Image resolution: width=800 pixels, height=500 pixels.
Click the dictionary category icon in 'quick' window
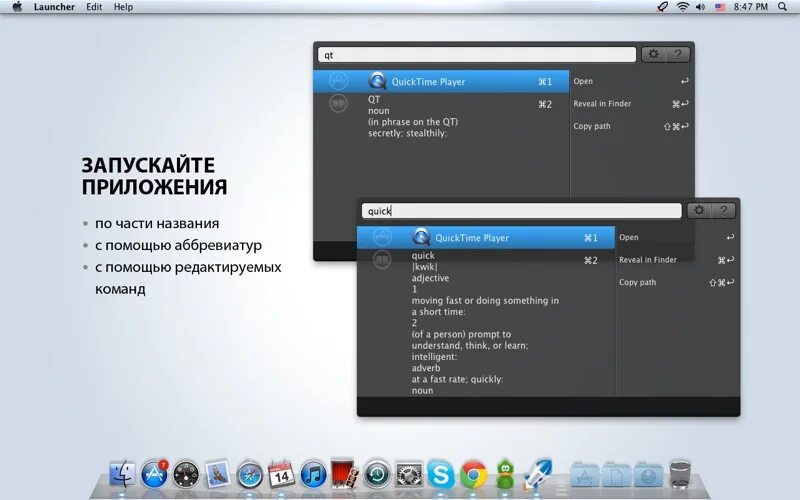tap(382, 260)
